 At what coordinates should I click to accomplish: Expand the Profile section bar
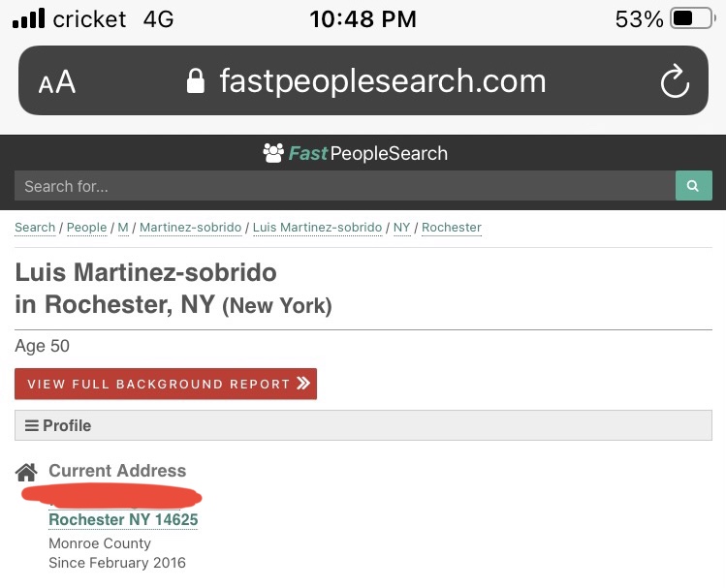[363, 425]
